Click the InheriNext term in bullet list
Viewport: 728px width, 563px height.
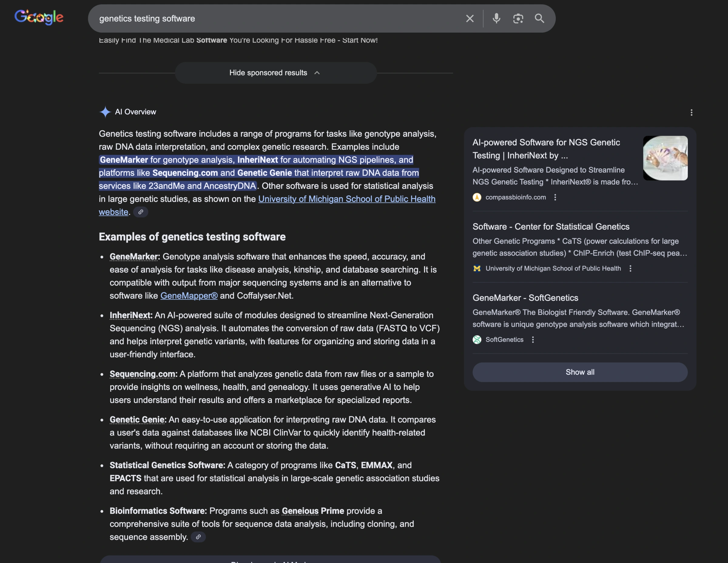[x=130, y=315]
